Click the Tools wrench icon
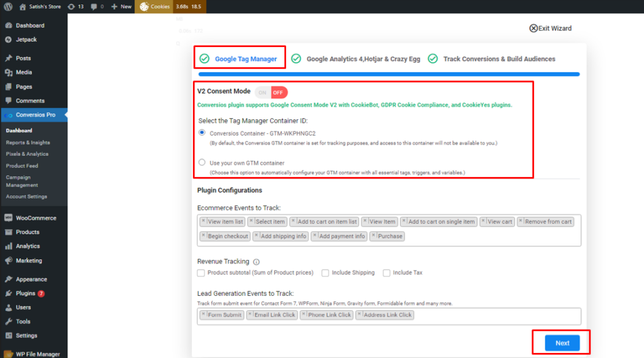This screenshot has height=358, width=644. [9, 322]
